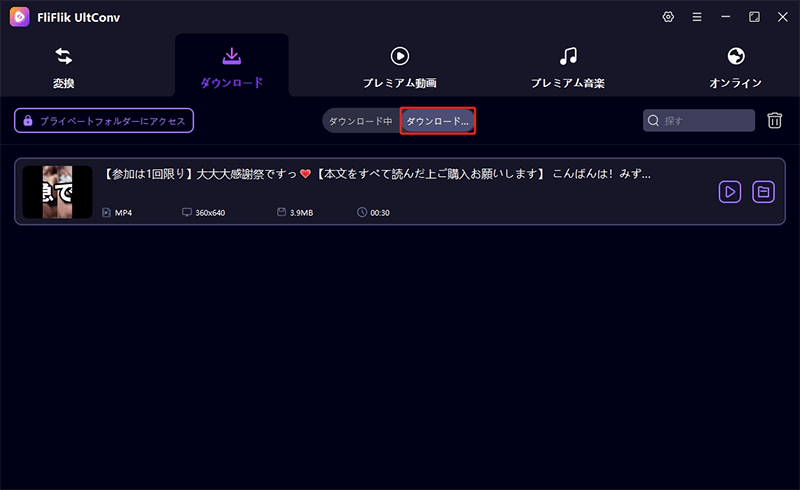The height and width of the screenshot is (490, 800).
Task: Click the downloaded video thumbnail
Action: (58, 191)
